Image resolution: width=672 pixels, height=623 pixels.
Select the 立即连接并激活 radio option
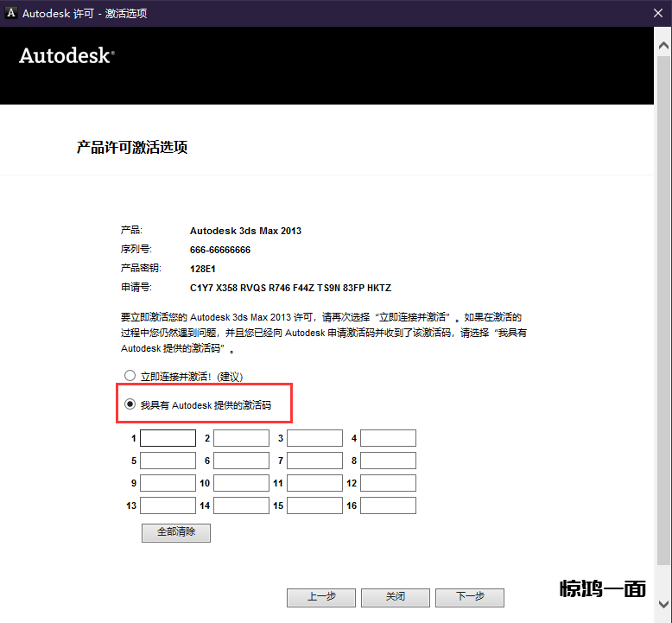coord(130,376)
